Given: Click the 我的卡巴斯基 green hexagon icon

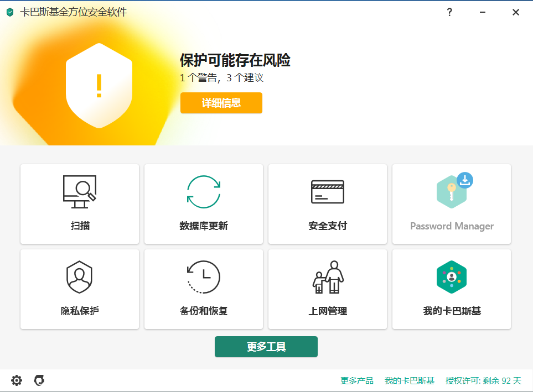Looking at the screenshot, I should (x=452, y=277).
